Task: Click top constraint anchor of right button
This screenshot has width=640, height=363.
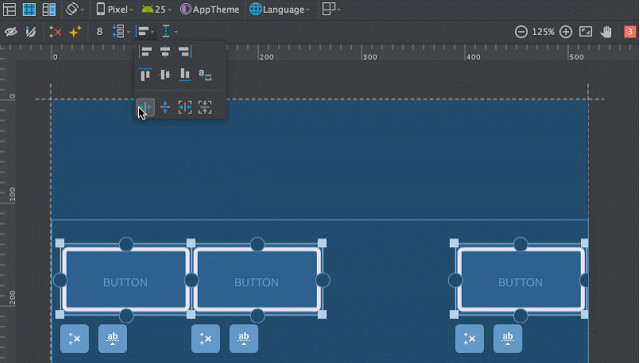Action: coord(520,244)
